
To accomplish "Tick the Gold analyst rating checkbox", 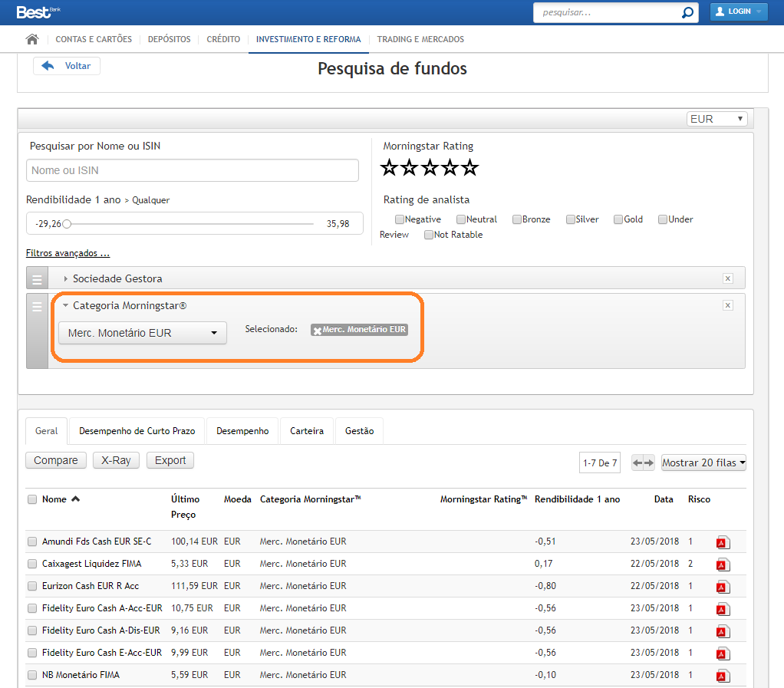I will [x=618, y=219].
